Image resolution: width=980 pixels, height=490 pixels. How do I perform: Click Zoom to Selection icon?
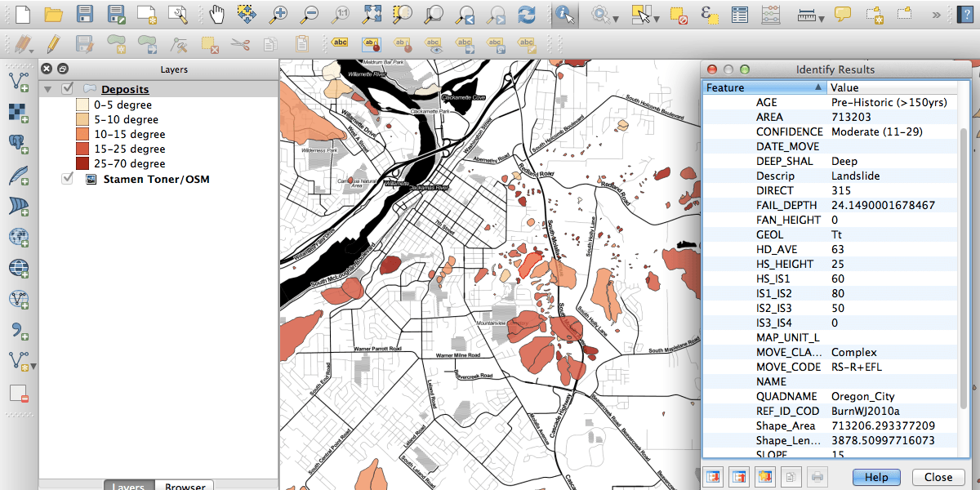coord(403,14)
